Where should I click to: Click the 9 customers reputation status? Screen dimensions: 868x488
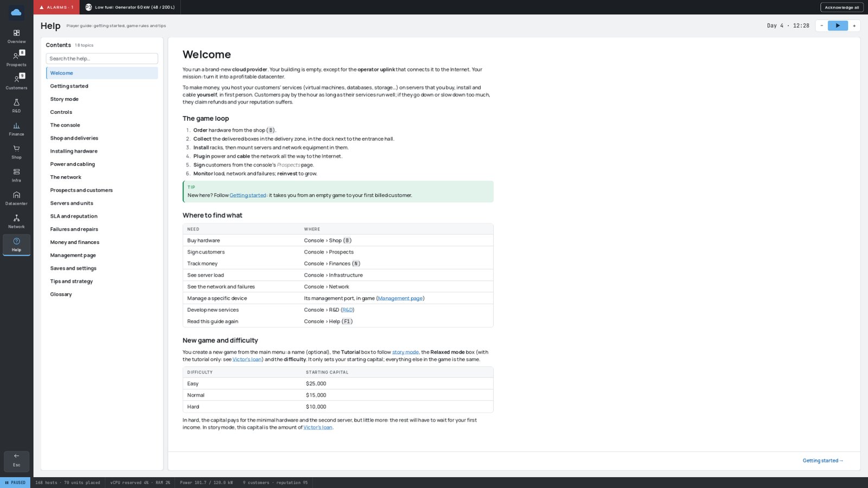275,483
